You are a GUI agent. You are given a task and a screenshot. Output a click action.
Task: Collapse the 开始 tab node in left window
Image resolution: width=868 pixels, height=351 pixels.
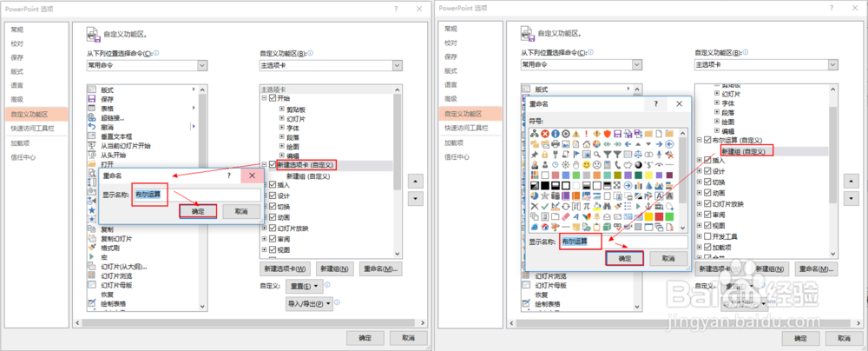pyautogui.click(x=265, y=97)
